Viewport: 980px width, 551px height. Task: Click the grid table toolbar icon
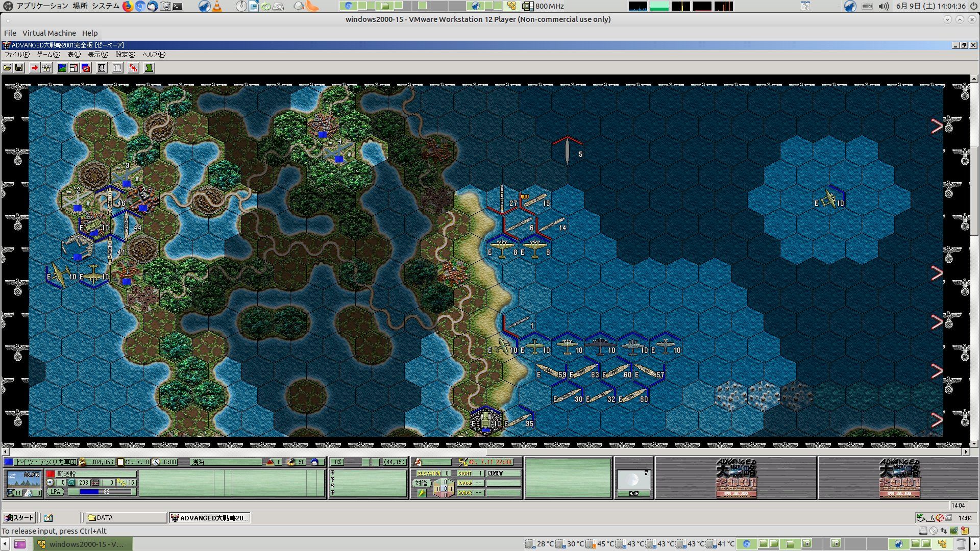[102, 68]
